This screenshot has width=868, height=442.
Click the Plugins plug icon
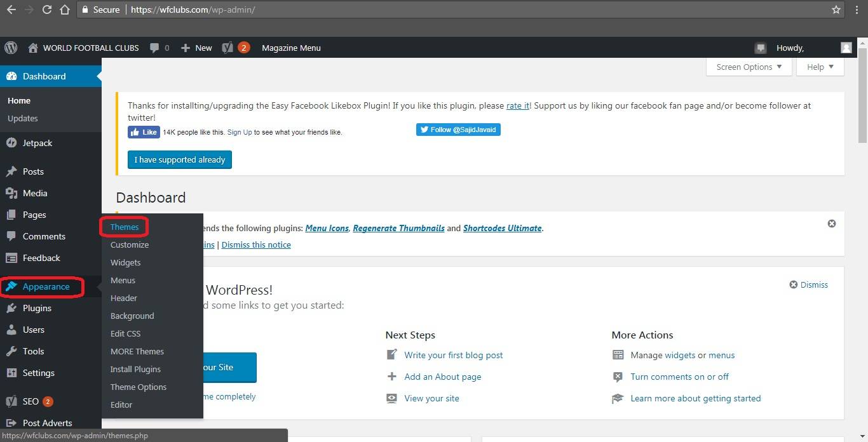(x=11, y=308)
